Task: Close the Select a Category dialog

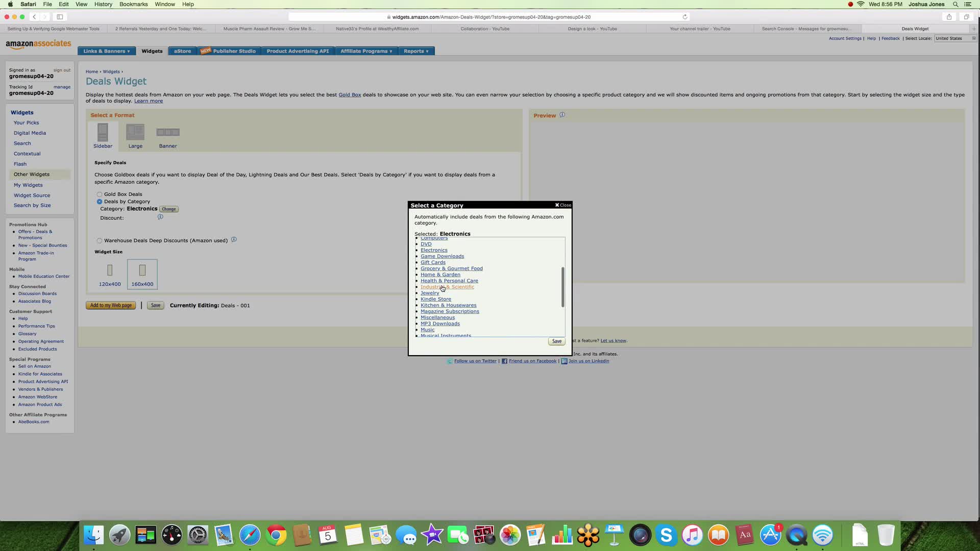Action: [x=563, y=205]
